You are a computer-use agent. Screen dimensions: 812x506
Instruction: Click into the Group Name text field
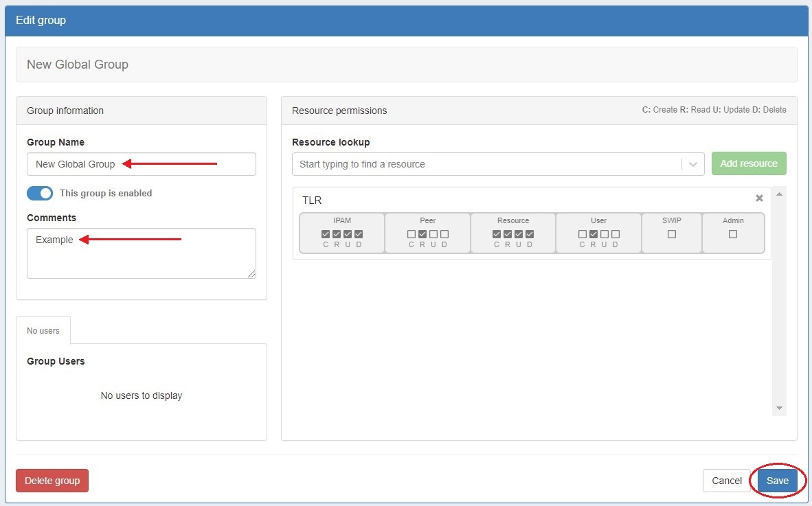pyautogui.click(x=141, y=164)
